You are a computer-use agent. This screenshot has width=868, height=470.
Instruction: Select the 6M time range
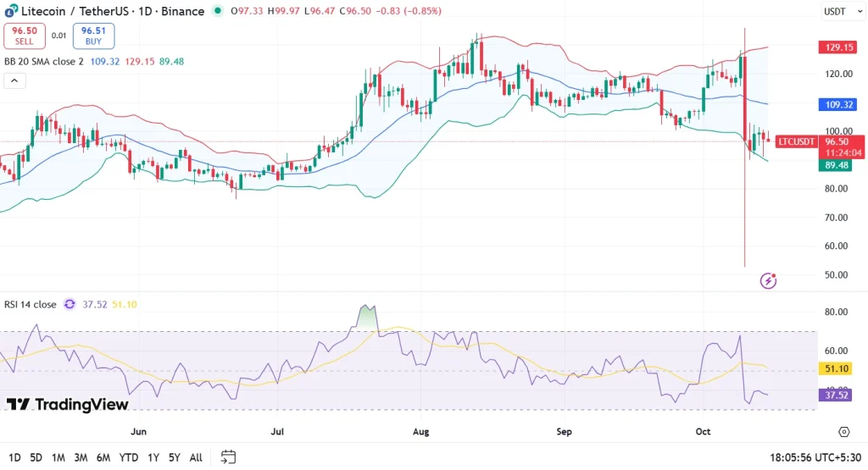(x=103, y=457)
